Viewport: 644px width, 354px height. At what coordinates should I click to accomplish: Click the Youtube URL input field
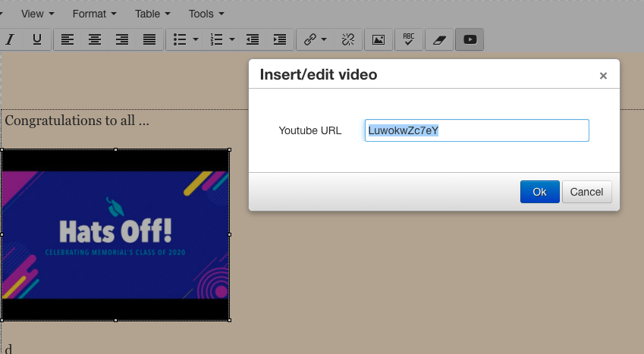pos(476,130)
